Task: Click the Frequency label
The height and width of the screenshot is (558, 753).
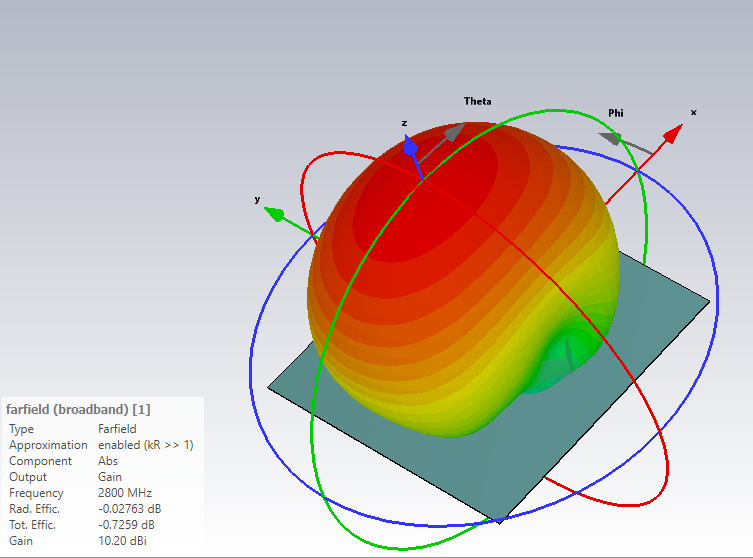Action: coord(36,493)
